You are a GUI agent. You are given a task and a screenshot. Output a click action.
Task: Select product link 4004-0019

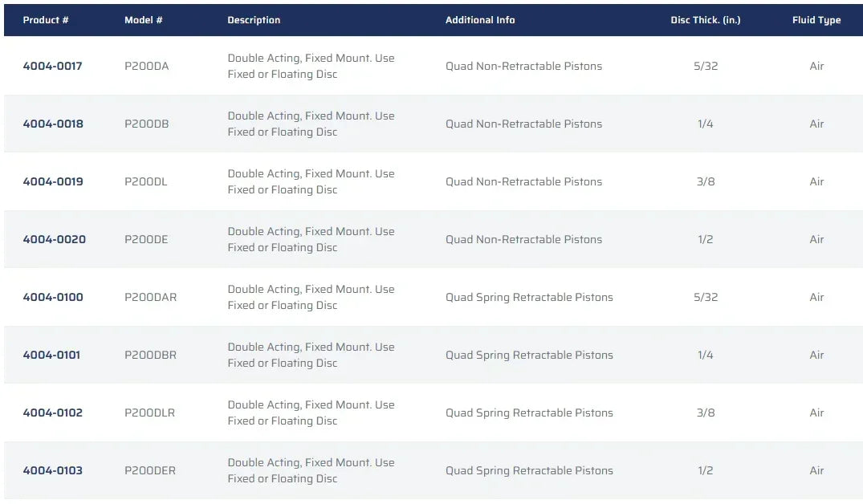(53, 181)
